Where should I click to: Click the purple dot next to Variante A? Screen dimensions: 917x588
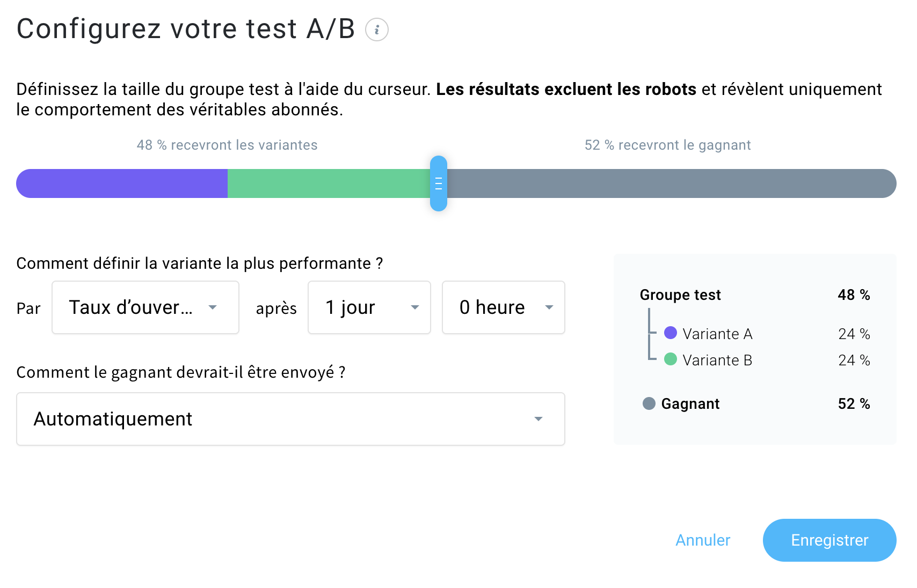671,333
